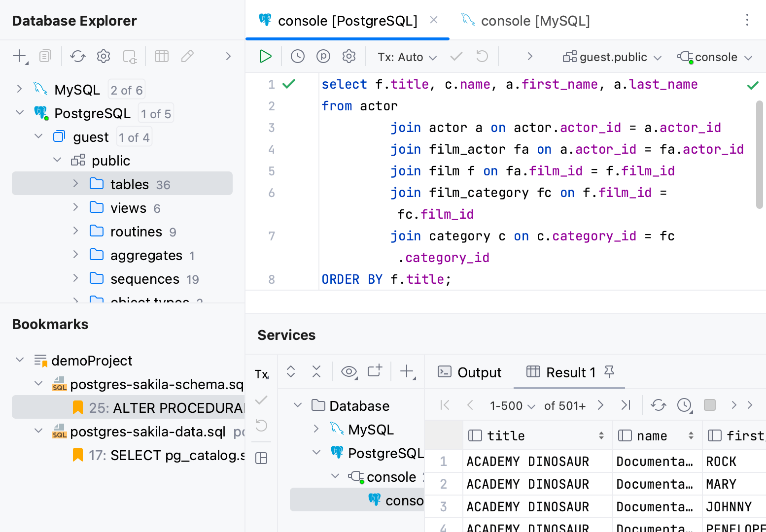Switch to the console [MySQL] tab
Viewport: 766px width, 532px height.
pyautogui.click(x=535, y=21)
